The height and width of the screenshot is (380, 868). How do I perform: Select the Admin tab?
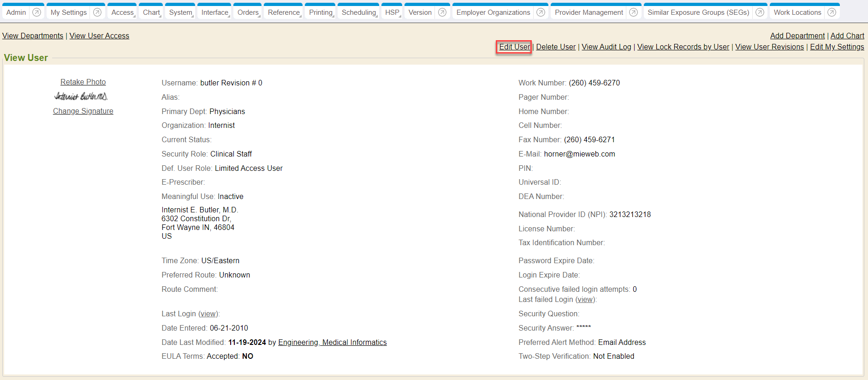tap(16, 12)
